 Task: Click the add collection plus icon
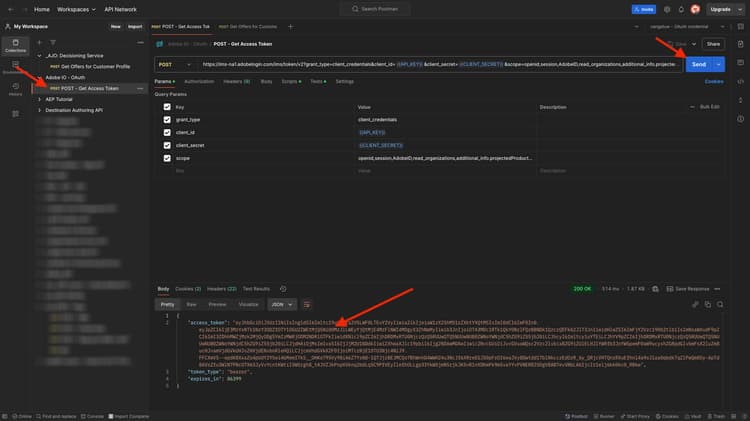click(x=39, y=43)
